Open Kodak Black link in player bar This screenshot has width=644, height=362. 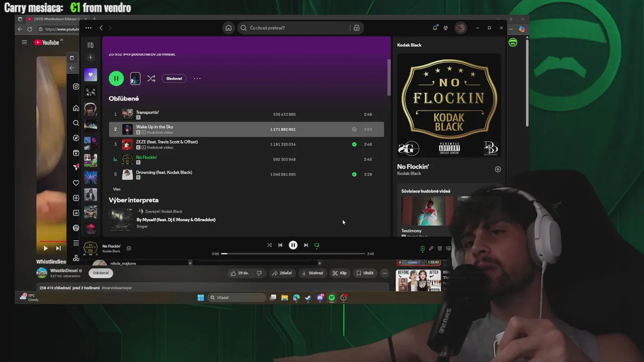coord(111,251)
